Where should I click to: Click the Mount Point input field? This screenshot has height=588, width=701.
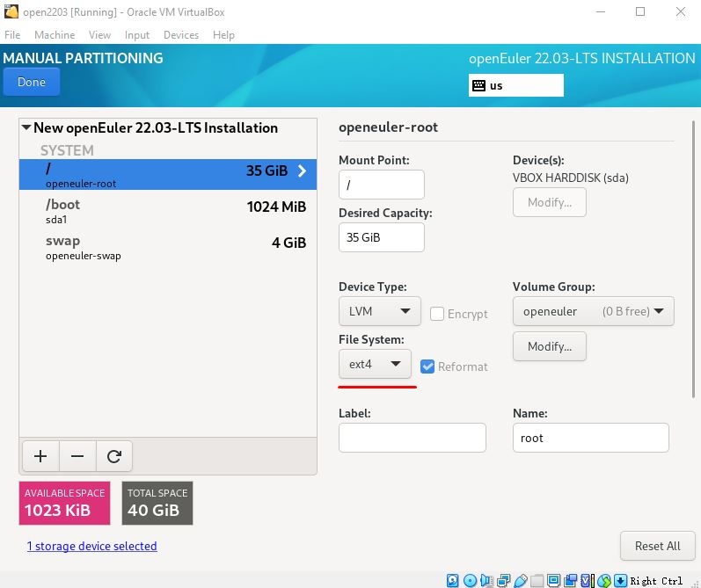pos(382,185)
